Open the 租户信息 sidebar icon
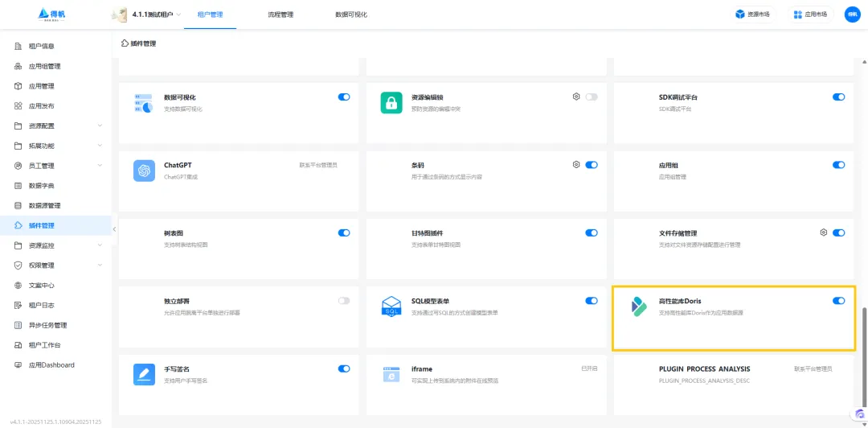Screen dimensions: 868x428 [x=18, y=46]
